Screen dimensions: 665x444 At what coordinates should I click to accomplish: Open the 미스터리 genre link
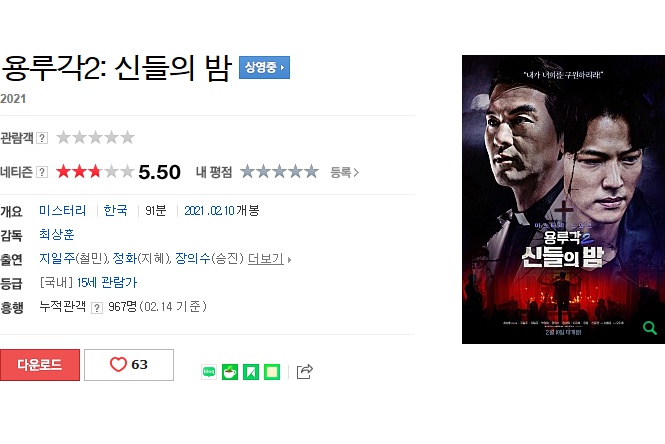pos(62,210)
